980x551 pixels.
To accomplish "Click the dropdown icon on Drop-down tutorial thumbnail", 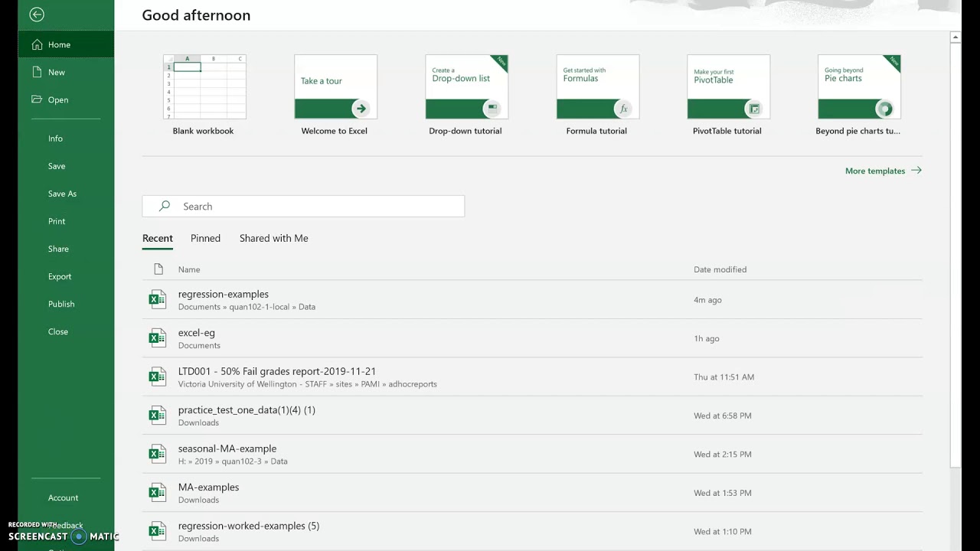I will click(492, 109).
